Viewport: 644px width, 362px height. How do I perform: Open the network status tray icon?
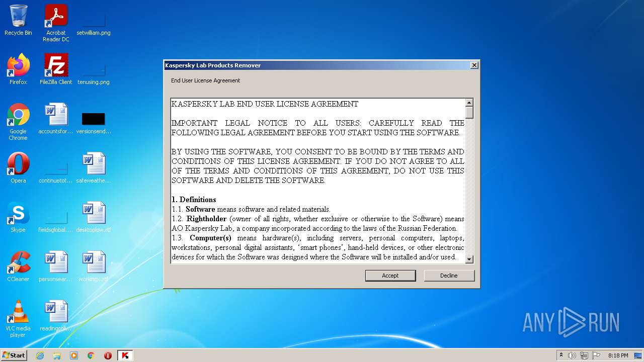(x=584, y=355)
